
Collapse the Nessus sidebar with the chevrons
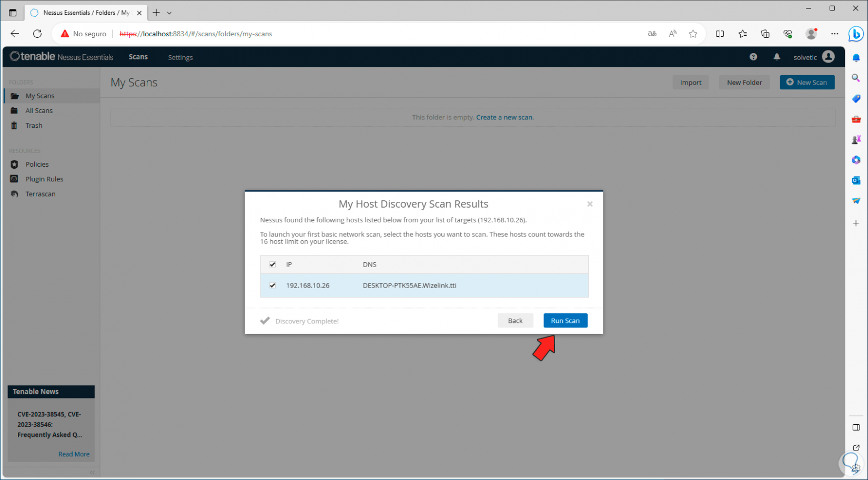92,473
